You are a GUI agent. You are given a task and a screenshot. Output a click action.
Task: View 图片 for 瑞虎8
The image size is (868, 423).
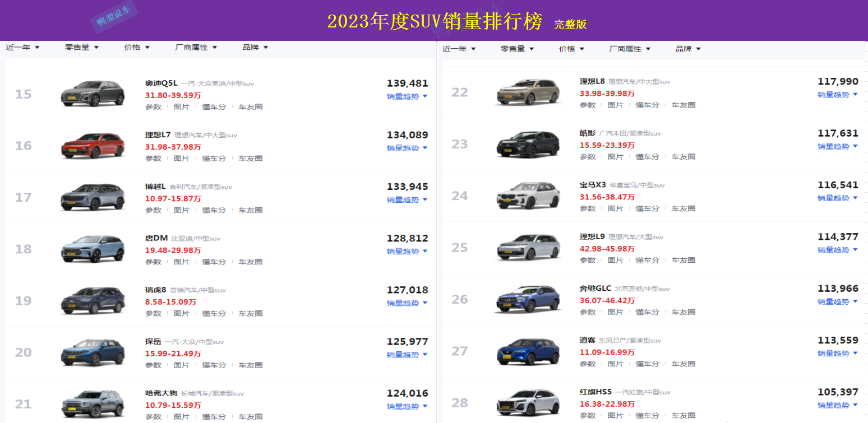[x=182, y=314]
